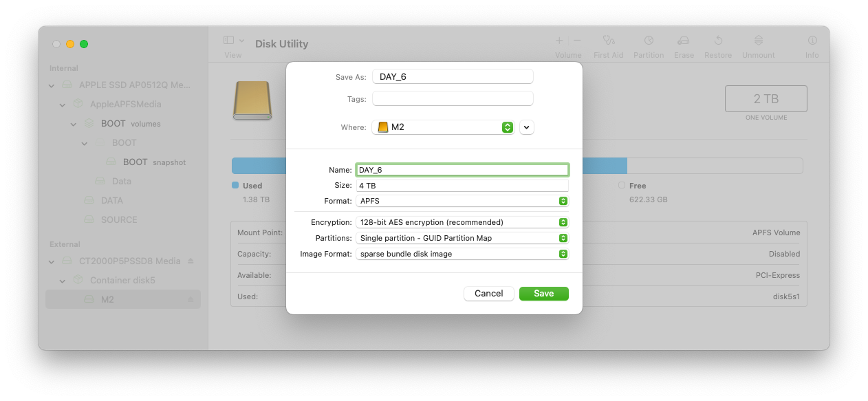This screenshot has width=868, height=401.
Task: Click the Used label in the info table
Action: coord(247,297)
